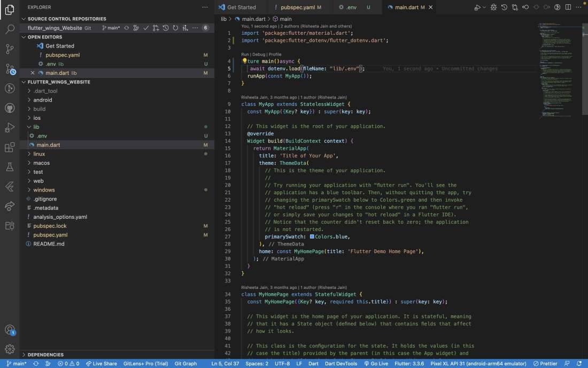The width and height of the screenshot is (588, 368).
Task: Click the Spaces: 2 indentation setting
Action: point(257,364)
